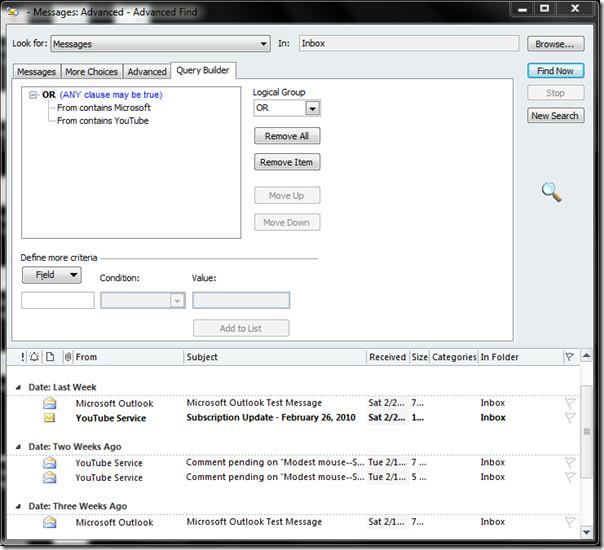Switch to the Messages tab

pyautogui.click(x=37, y=72)
